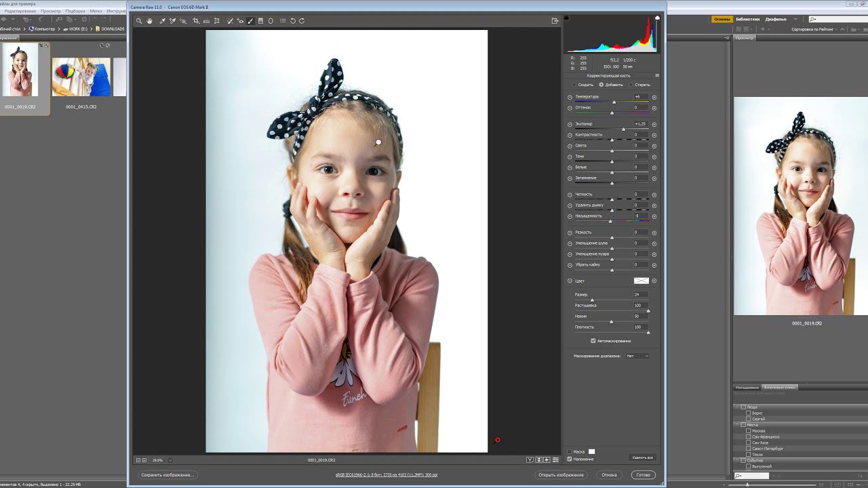Open the zoom level dropdown
This screenshot has width=868, height=488.
[170, 460]
